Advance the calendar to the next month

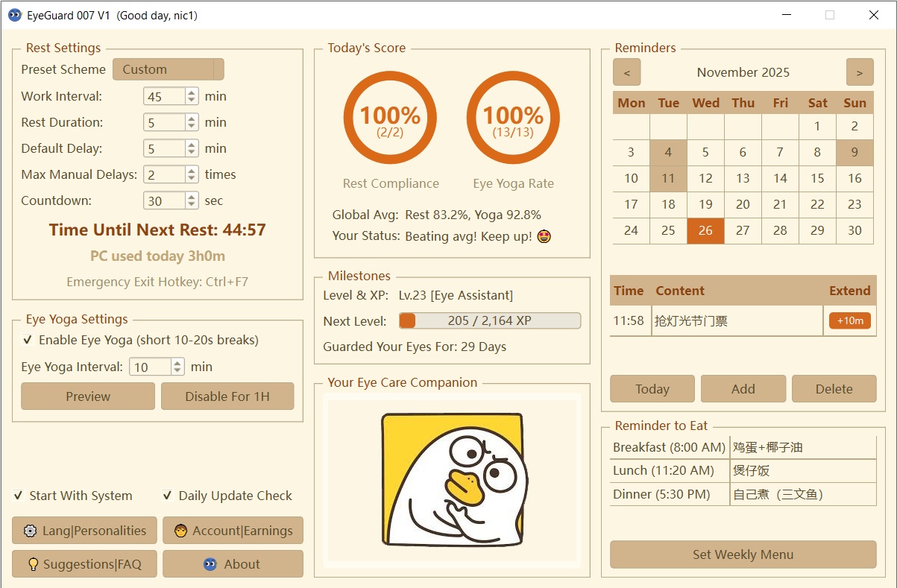pos(859,72)
